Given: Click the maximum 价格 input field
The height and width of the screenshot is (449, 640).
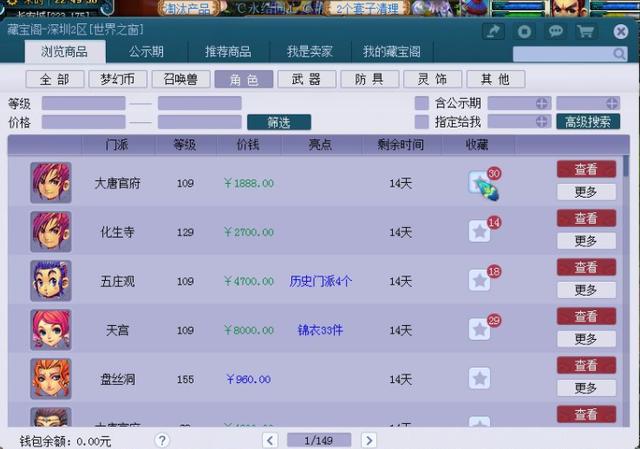Looking at the screenshot, I should pos(200,122).
